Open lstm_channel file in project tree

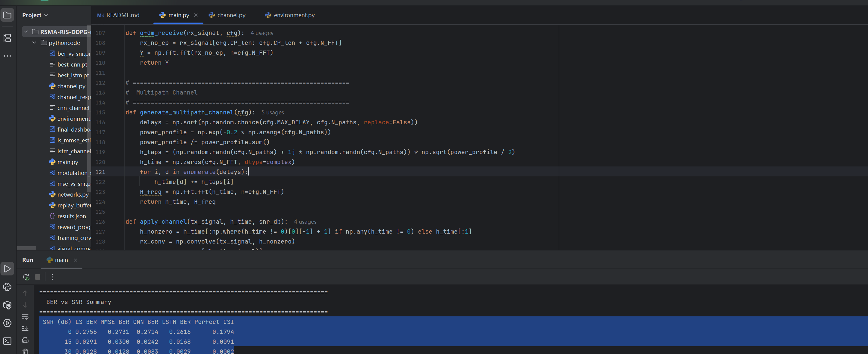[x=70, y=151]
